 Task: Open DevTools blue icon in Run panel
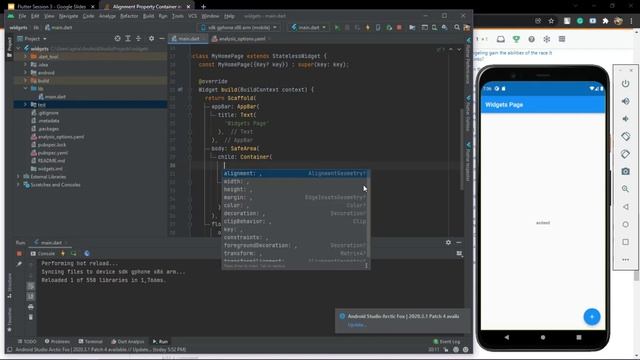(87, 253)
